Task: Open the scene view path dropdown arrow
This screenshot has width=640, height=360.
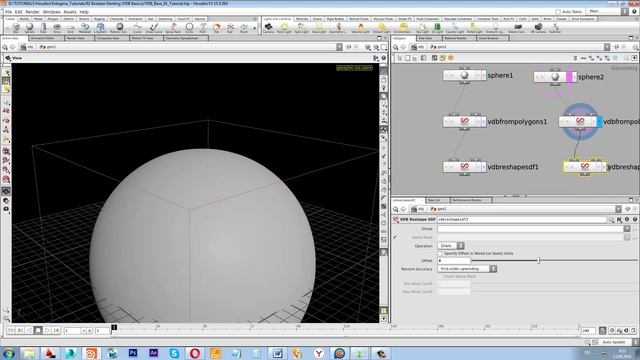Action: click(339, 47)
